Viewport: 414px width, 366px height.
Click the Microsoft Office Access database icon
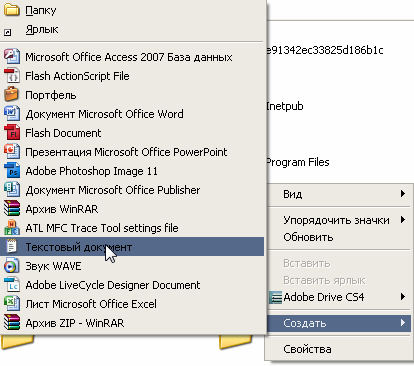[12, 57]
